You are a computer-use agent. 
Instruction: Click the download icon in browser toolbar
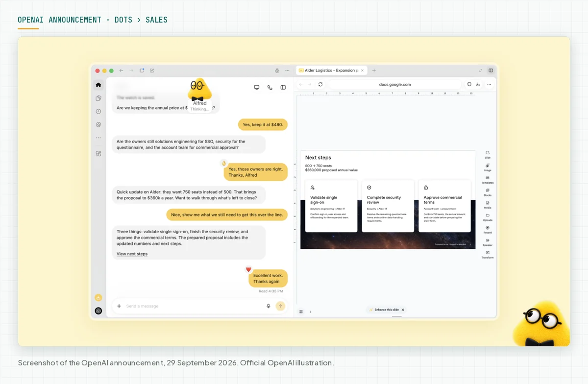(478, 84)
